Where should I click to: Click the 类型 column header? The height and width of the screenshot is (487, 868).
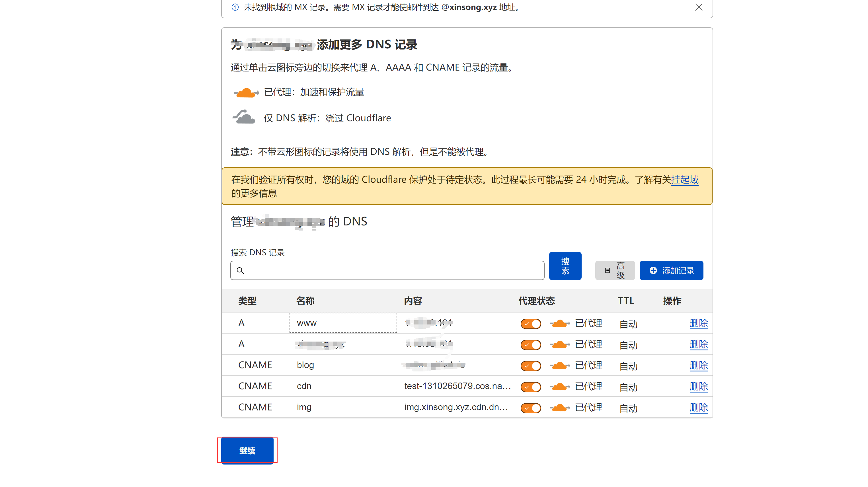247,301
